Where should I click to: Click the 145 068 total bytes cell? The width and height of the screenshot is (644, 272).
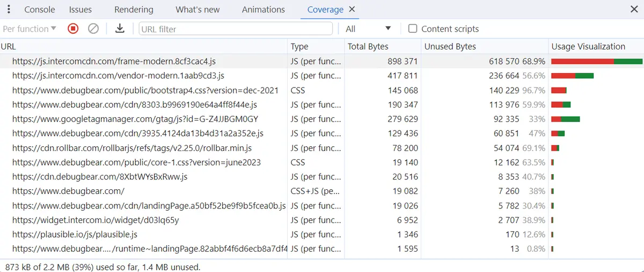coord(382,90)
